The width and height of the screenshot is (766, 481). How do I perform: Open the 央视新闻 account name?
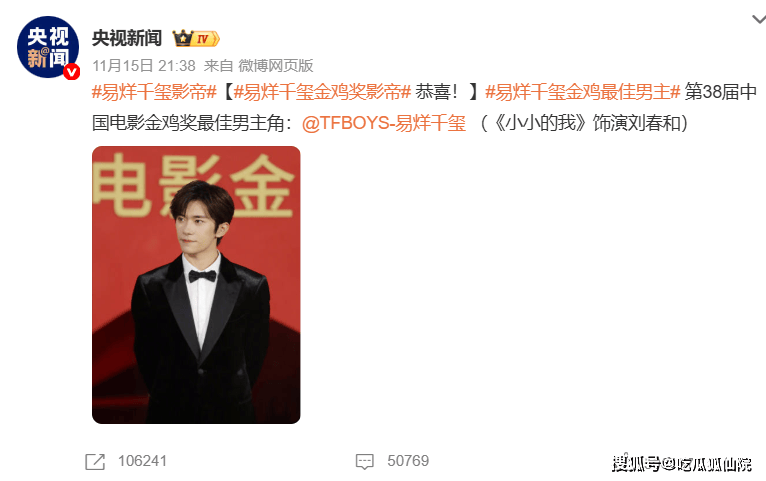click(127, 38)
